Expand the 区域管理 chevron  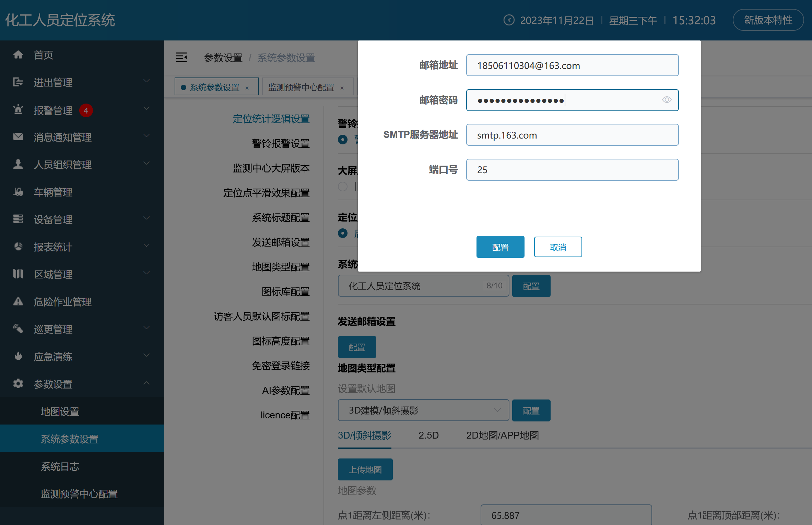(146, 273)
